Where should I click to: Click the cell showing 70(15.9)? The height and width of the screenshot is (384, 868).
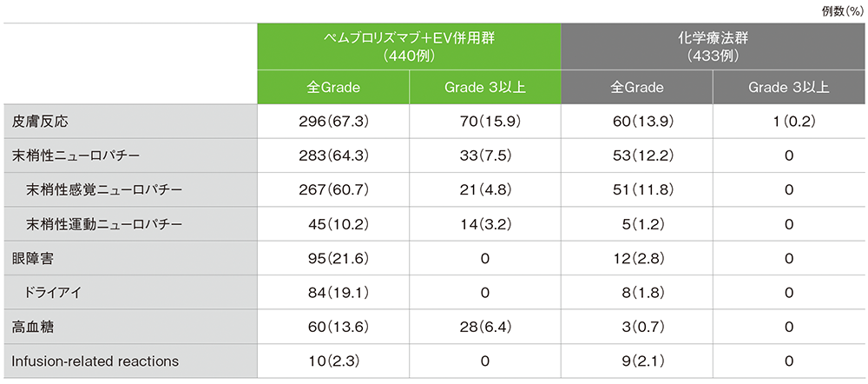tap(485, 121)
